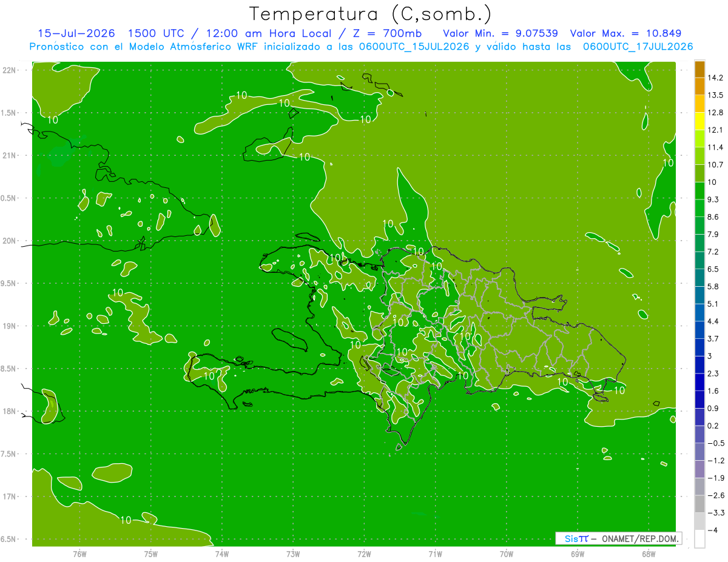Click the "4.4" color scale label
This screenshot has width=728, height=562.
click(x=713, y=321)
